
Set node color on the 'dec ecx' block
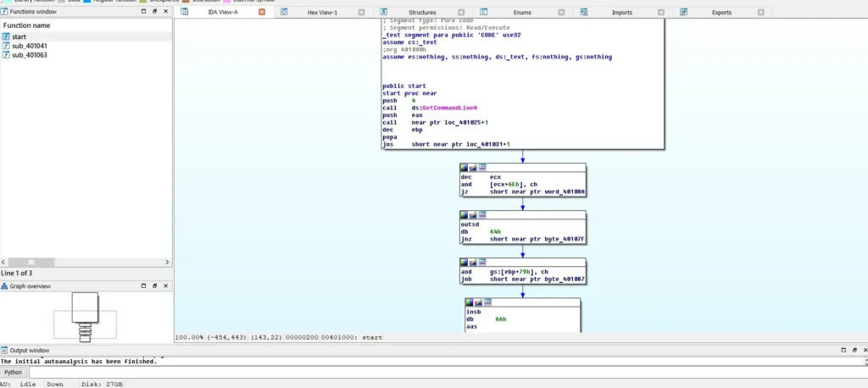465,168
